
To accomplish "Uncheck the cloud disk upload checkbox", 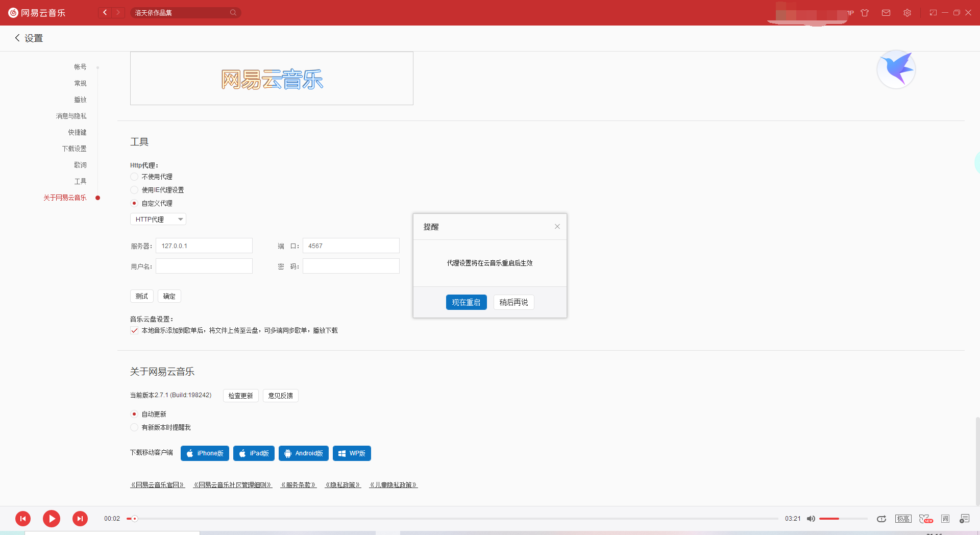I will point(134,330).
